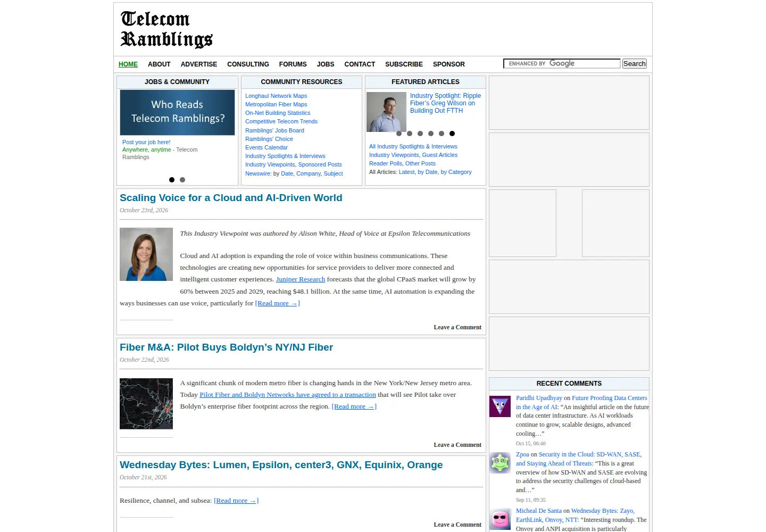Open Longhaul Network Maps link

pyautogui.click(x=276, y=96)
